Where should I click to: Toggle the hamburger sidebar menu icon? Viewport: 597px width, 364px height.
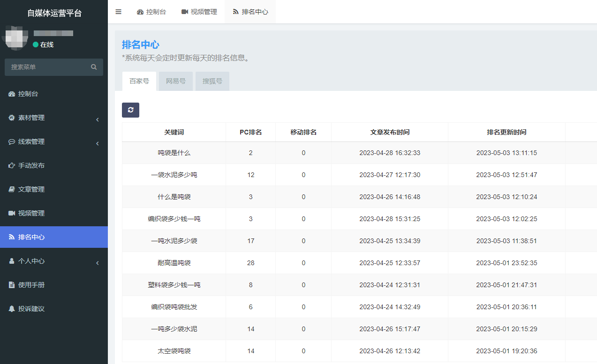coord(118,12)
